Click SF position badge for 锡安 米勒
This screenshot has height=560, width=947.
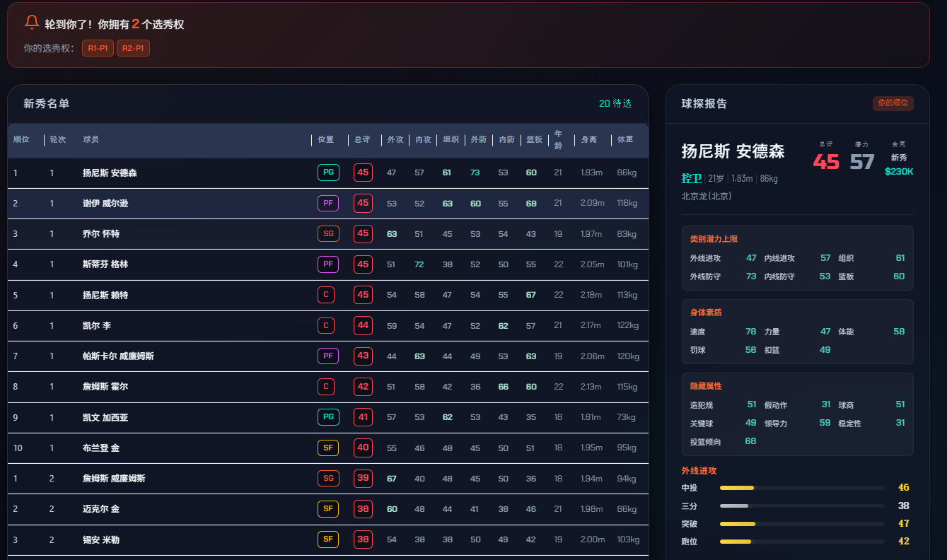tap(328, 539)
